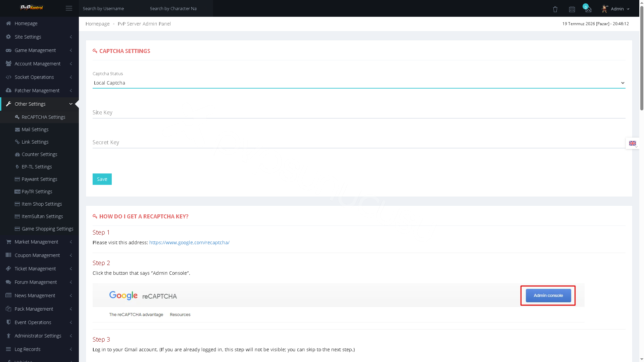This screenshot has width=644, height=362.
Task: Toggle the hamburger sidebar menu icon
Action: coord(69,8)
